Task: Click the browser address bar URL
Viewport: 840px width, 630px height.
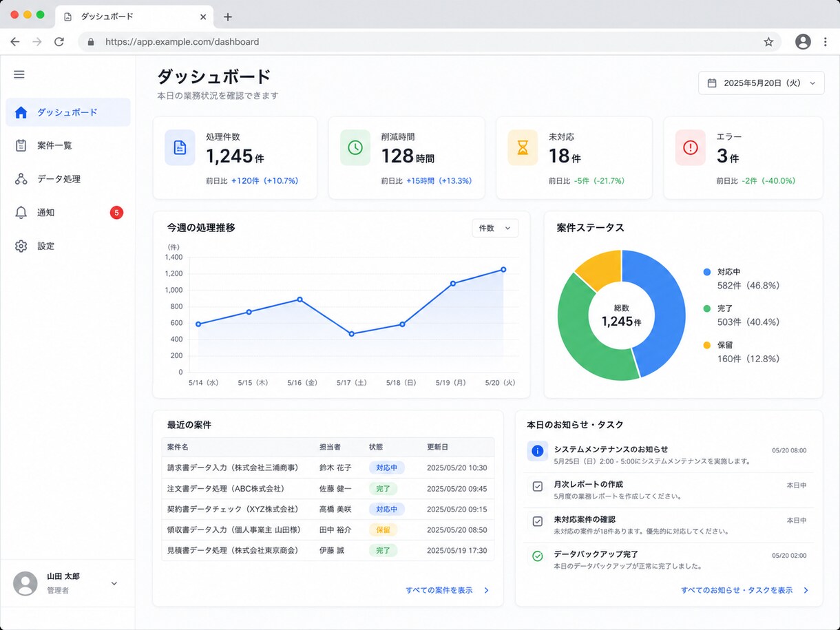Action: click(x=182, y=42)
